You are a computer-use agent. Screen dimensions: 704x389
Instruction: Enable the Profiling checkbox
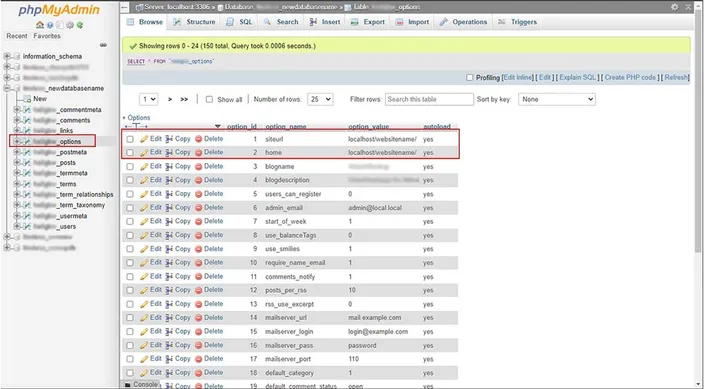point(470,78)
